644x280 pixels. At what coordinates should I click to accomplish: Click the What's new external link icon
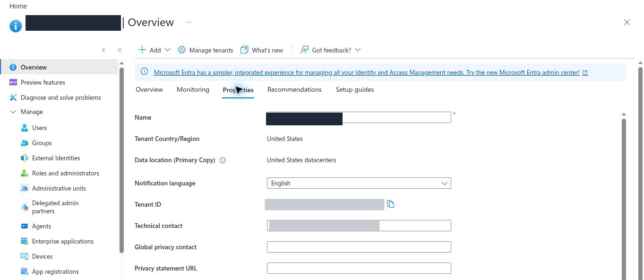click(x=244, y=50)
